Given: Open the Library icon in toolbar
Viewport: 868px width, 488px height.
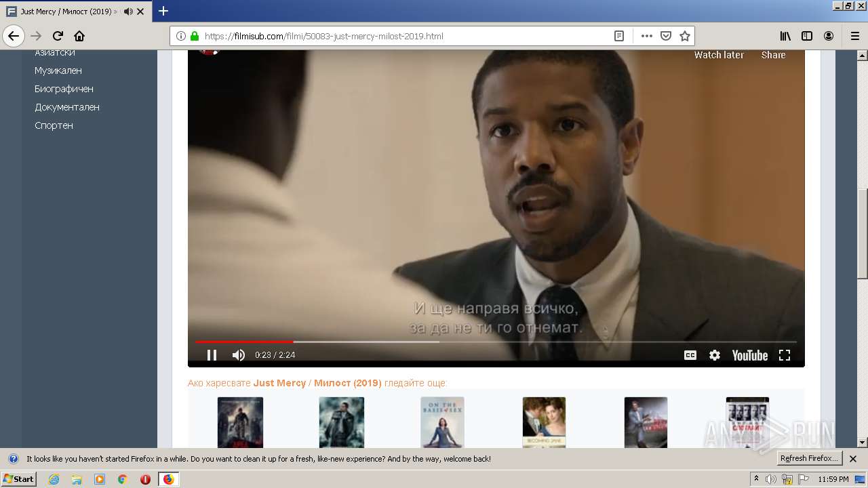Looking at the screenshot, I should [x=785, y=36].
